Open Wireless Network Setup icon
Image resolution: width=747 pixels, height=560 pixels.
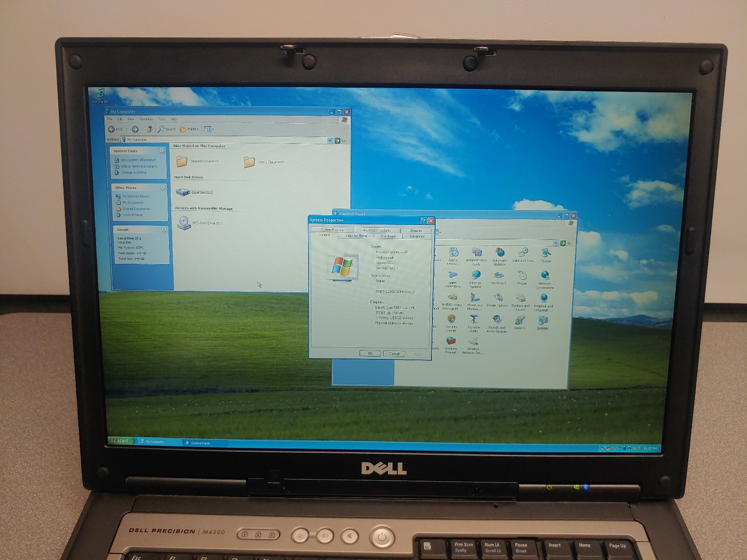[472, 345]
